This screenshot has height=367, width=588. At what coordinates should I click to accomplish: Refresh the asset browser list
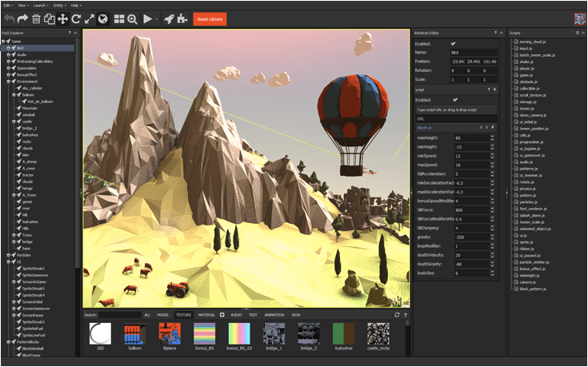[397, 315]
